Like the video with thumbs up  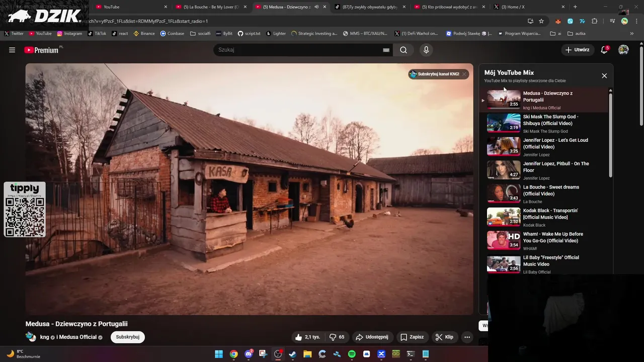(307, 337)
